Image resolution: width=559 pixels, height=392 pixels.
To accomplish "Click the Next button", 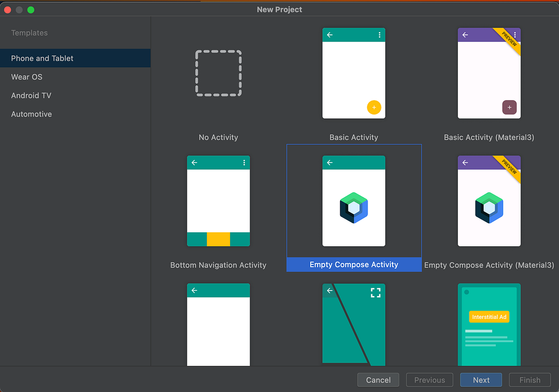I will coord(481,380).
